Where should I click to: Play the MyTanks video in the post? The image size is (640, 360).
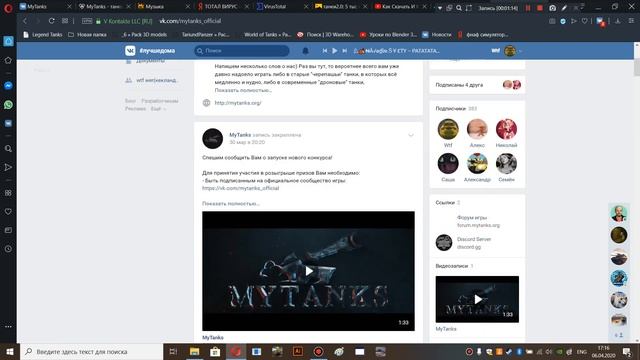pos(309,271)
